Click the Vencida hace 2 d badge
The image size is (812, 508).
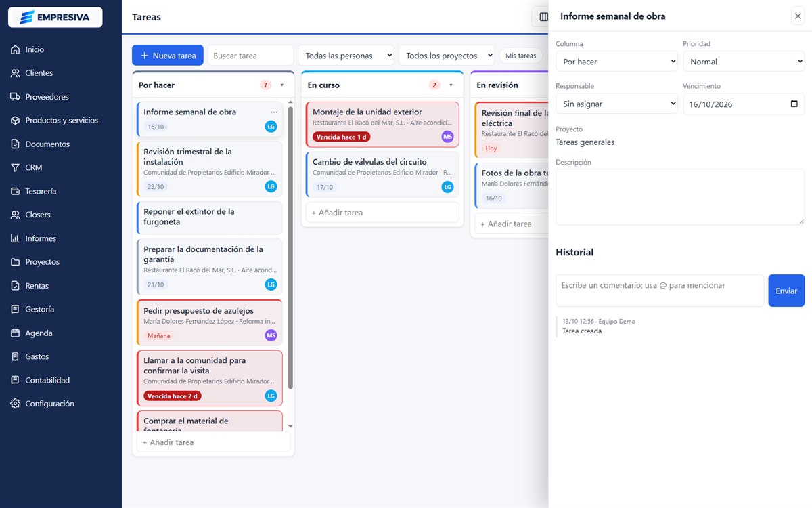[173, 396]
